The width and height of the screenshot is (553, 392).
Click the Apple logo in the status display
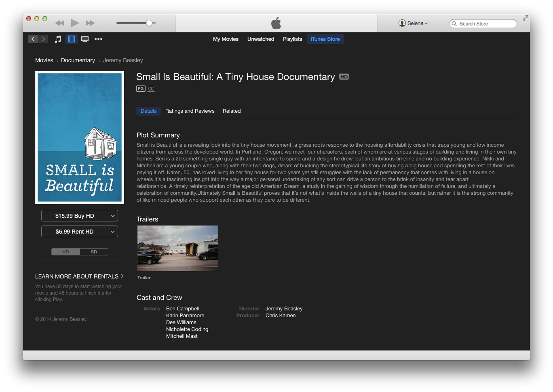point(276,23)
